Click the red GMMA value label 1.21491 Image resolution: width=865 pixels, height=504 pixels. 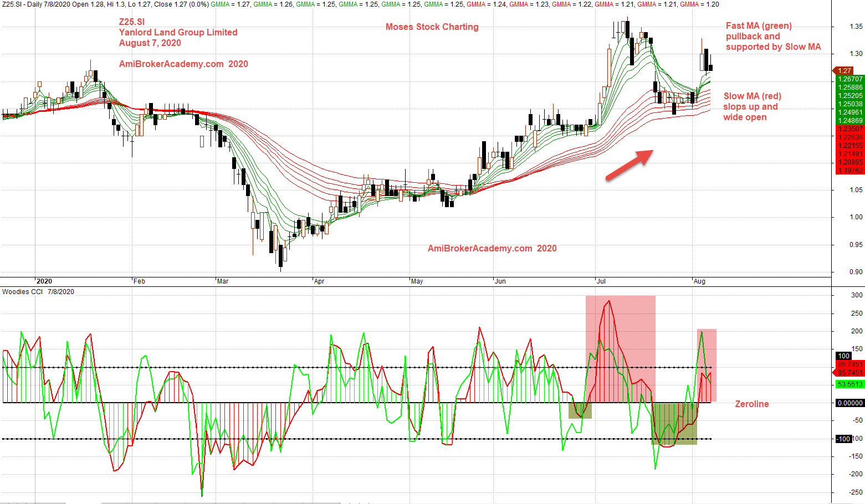[850, 154]
